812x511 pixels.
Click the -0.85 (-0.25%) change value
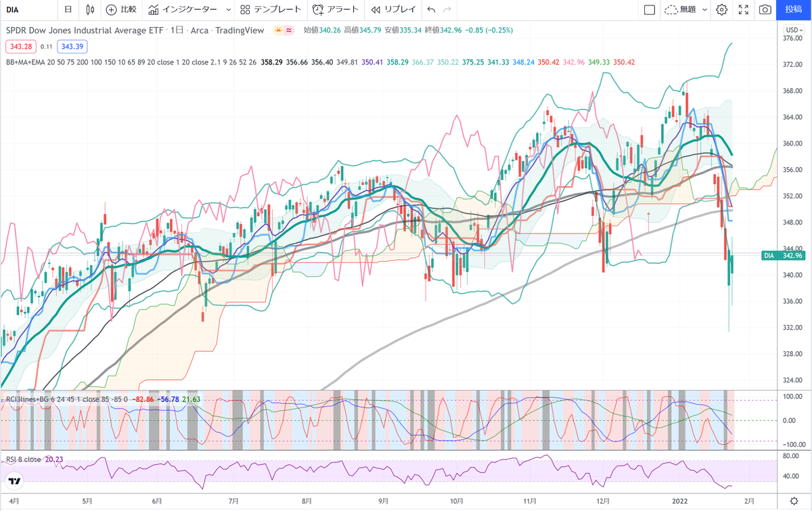(488, 30)
